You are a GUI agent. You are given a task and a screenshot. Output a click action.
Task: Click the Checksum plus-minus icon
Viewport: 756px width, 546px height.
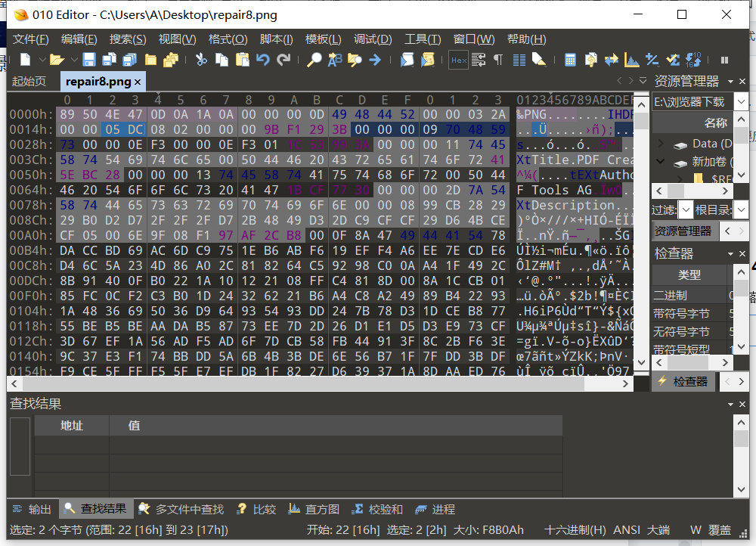point(652,60)
